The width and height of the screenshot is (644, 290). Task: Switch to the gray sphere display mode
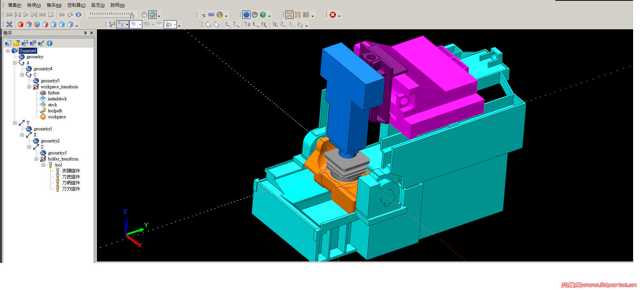[x=255, y=15]
